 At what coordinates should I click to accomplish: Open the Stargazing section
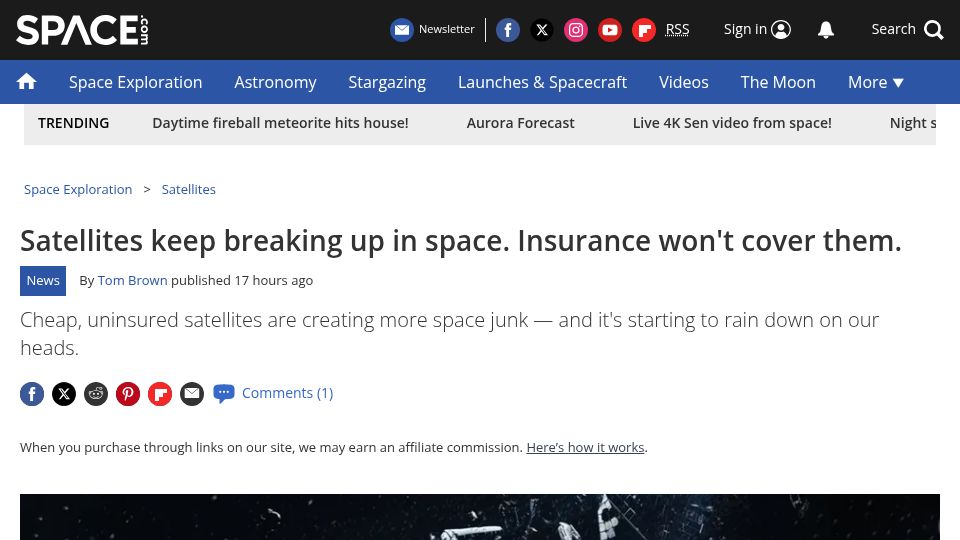pos(387,82)
